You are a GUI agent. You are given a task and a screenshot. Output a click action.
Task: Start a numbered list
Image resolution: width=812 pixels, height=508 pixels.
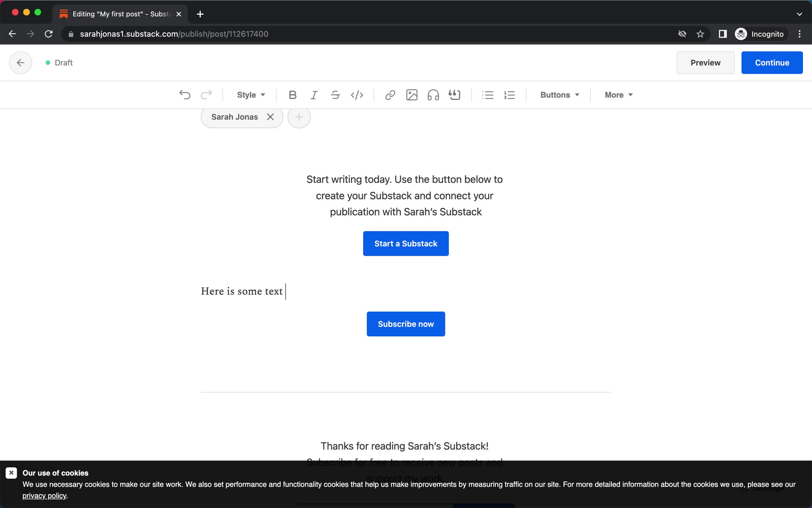click(x=509, y=95)
